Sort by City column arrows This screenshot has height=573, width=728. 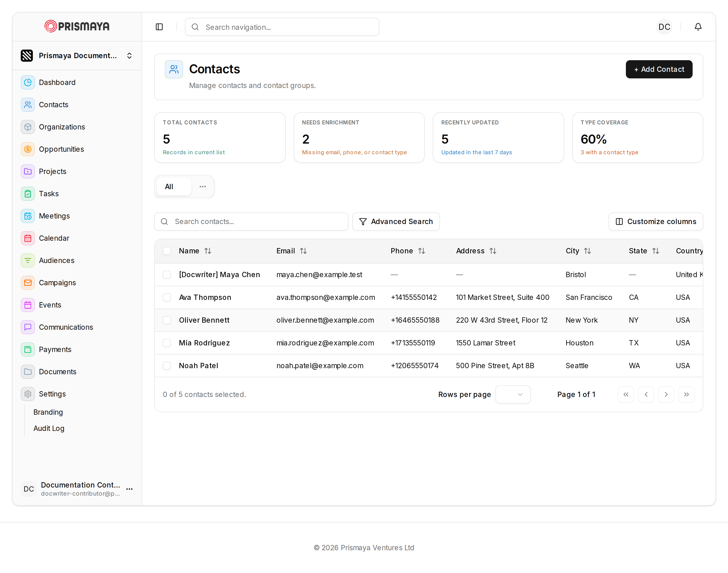587,251
